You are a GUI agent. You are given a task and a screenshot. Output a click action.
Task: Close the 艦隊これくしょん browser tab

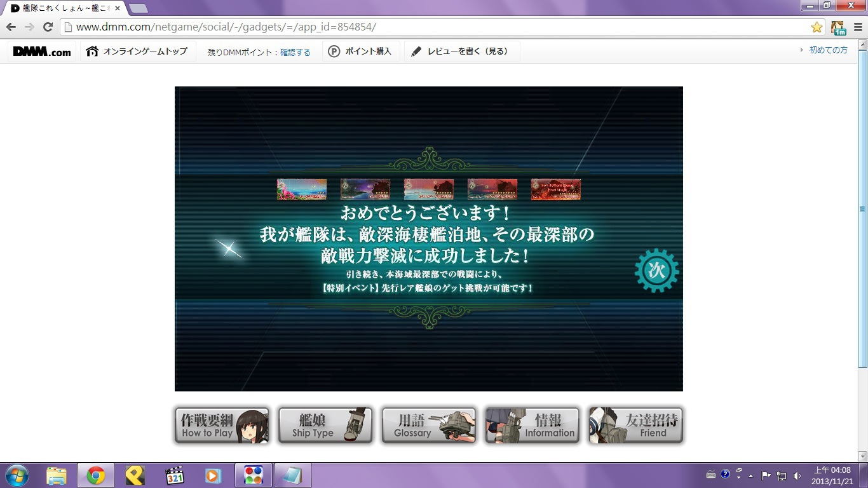118,8
